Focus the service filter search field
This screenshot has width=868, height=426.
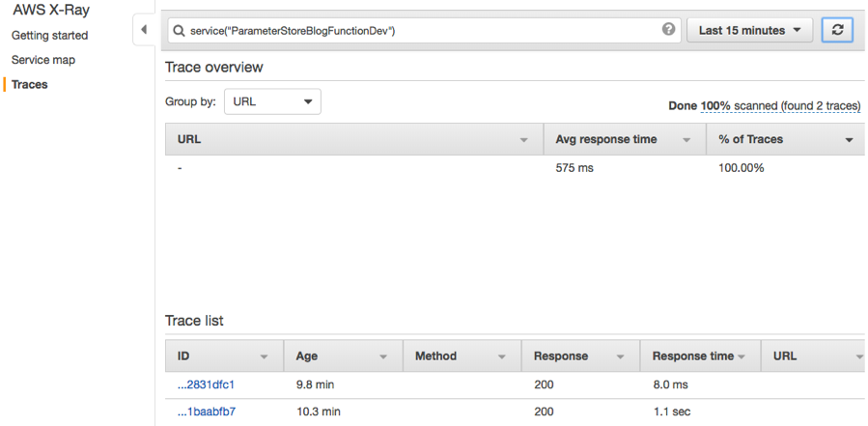[424, 31]
